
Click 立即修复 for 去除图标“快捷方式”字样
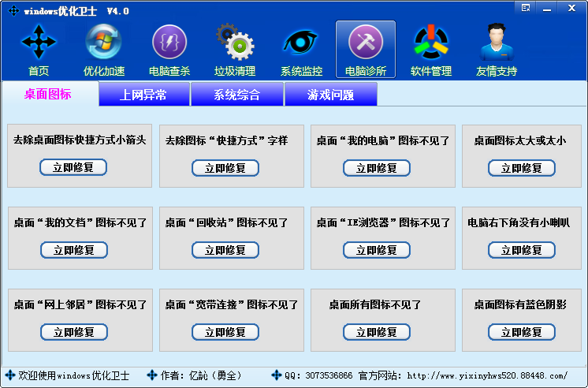tap(225, 168)
